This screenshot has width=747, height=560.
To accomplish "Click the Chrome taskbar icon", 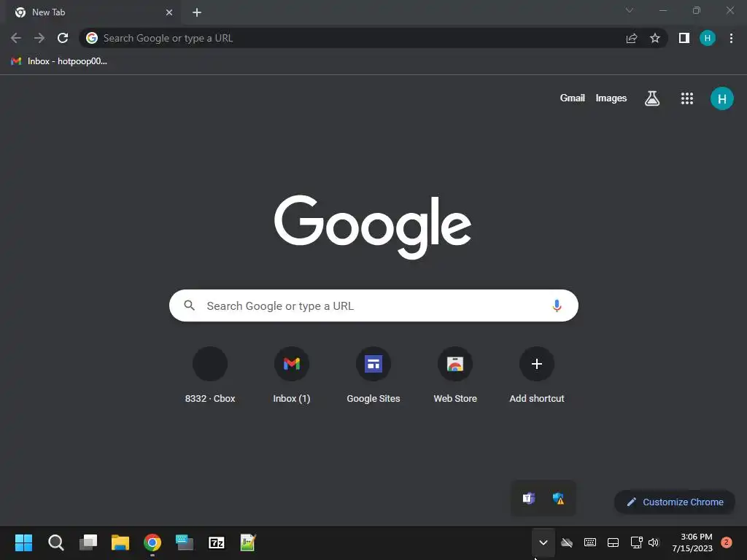I will tap(152, 542).
